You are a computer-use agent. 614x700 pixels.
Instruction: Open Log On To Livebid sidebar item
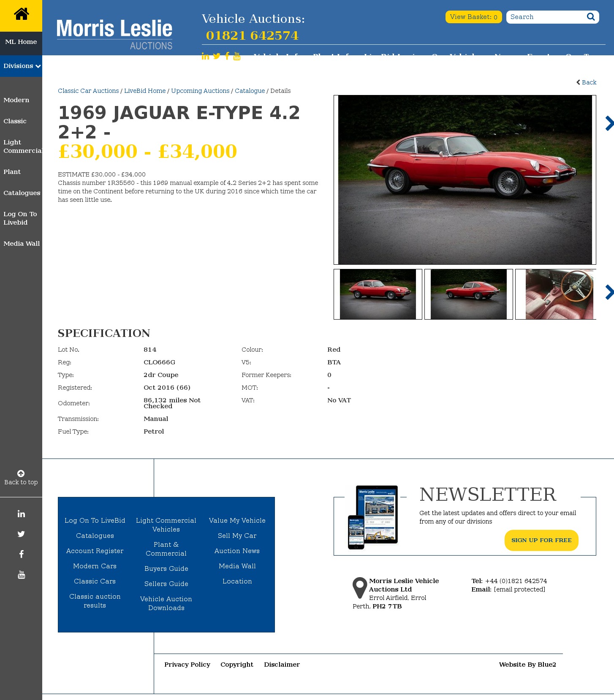pos(20,218)
